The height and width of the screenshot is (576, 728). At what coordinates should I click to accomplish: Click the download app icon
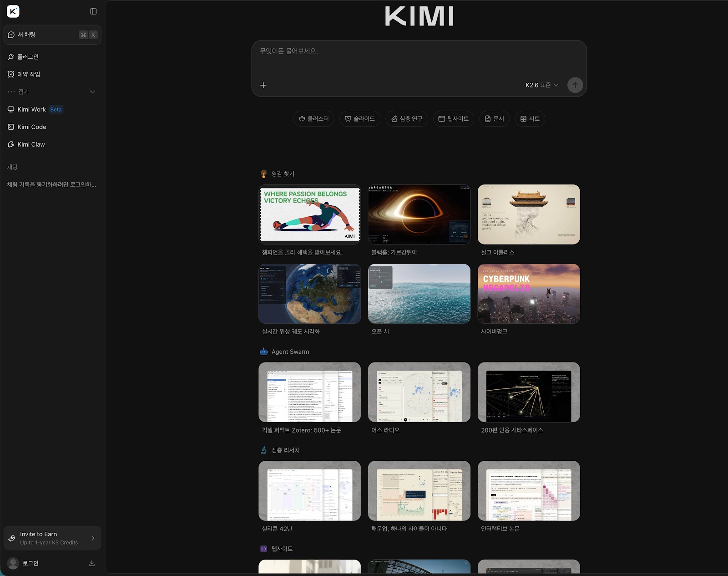91,563
